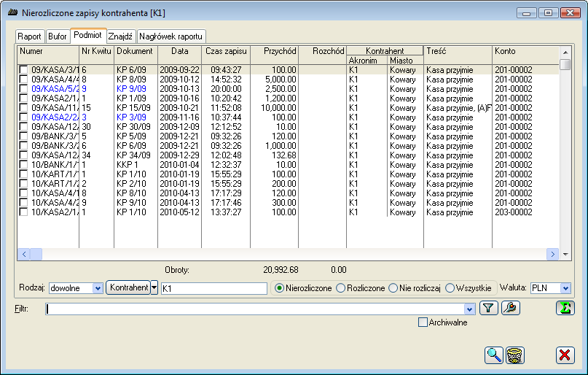Click the magnifying glass preview button

(x=494, y=355)
